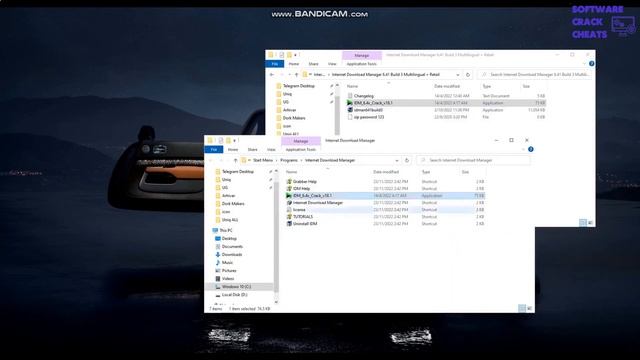Refresh the back Retail window folder
The width and height of the screenshot is (640, 360).
click(468, 75)
